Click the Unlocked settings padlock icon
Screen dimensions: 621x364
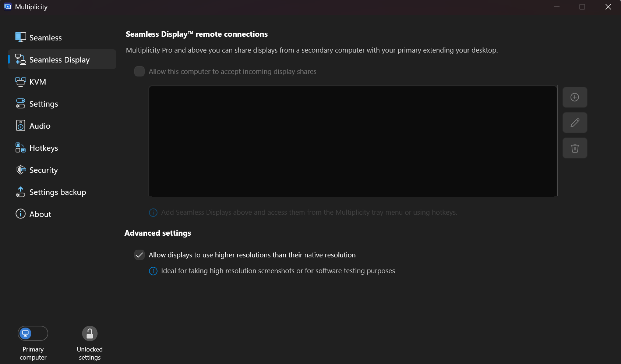pyautogui.click(x=89, y=333)
